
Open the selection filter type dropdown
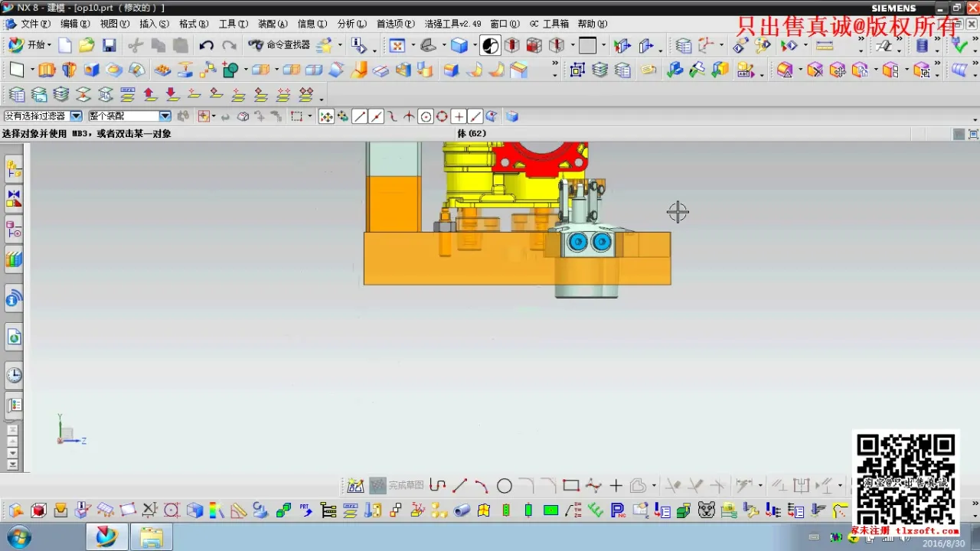(x=76, y=116)
